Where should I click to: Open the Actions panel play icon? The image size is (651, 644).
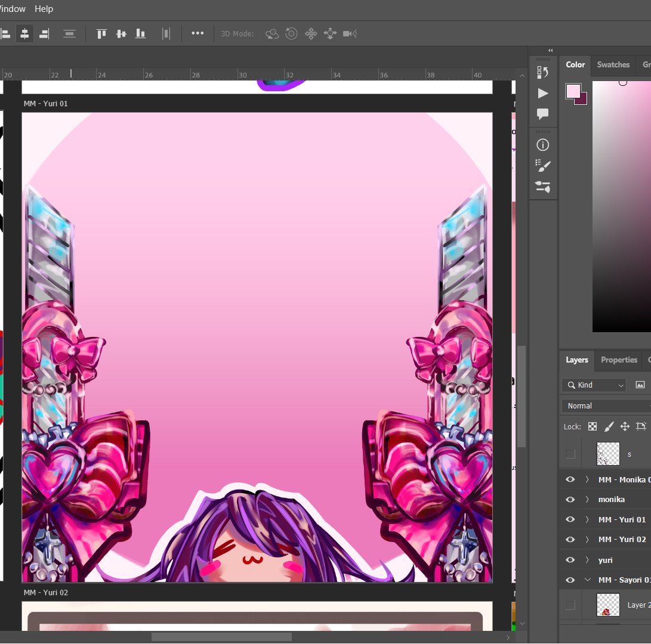pos(542,94)
